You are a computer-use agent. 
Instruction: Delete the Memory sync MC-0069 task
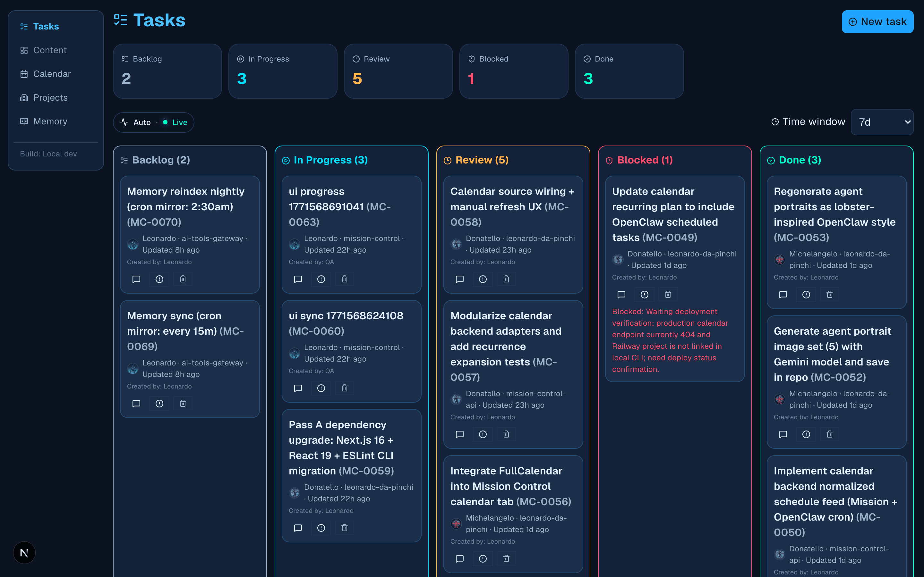coord(183,403)
